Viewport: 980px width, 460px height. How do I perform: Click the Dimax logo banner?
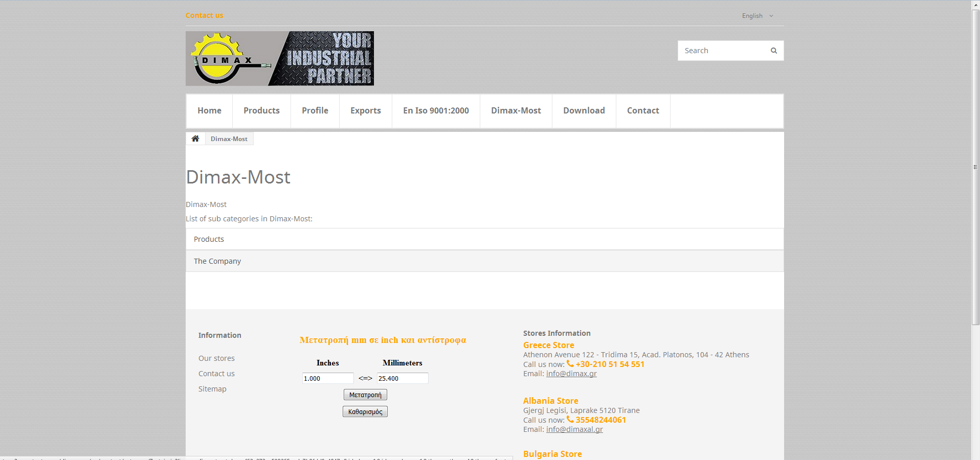[280, 58]
